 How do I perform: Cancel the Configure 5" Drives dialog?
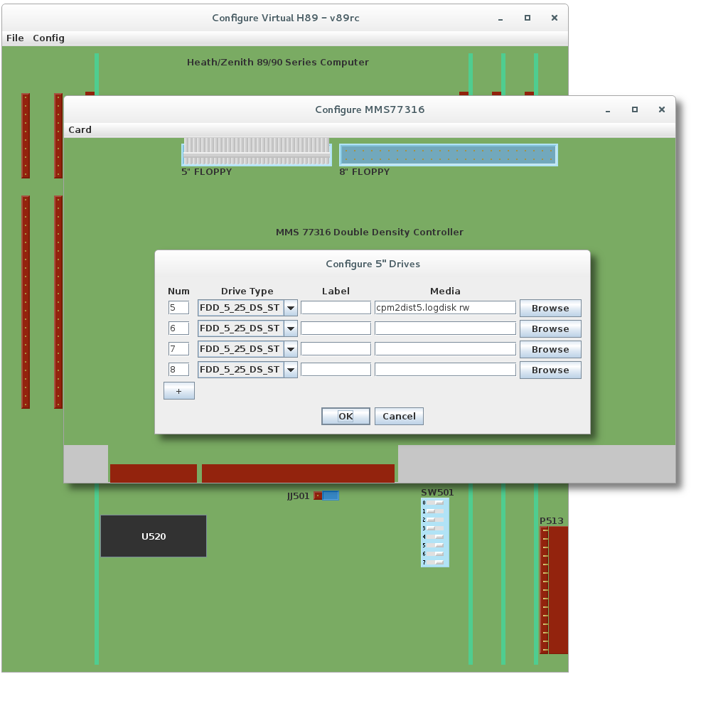pos(399,416)
